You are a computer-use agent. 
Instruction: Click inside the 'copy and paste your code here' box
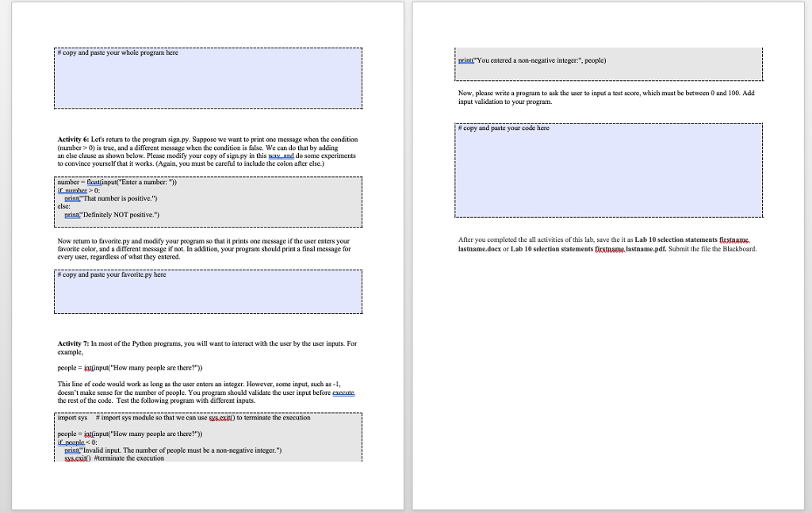[x=608, y=170]
